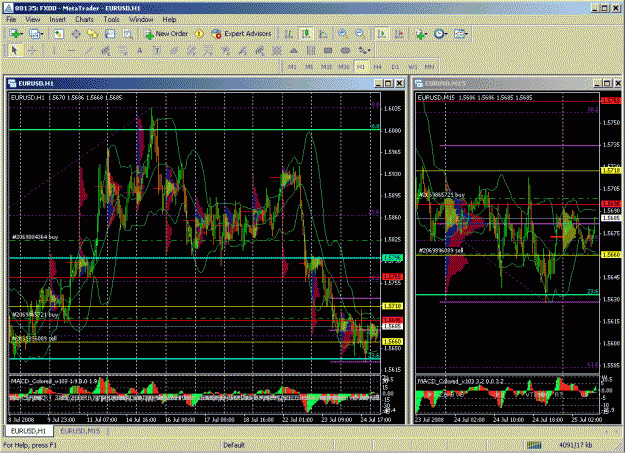Draw a horizontal line on chart
The height and width of the screenshot is (453, 625).
click(x=71, y=50)
